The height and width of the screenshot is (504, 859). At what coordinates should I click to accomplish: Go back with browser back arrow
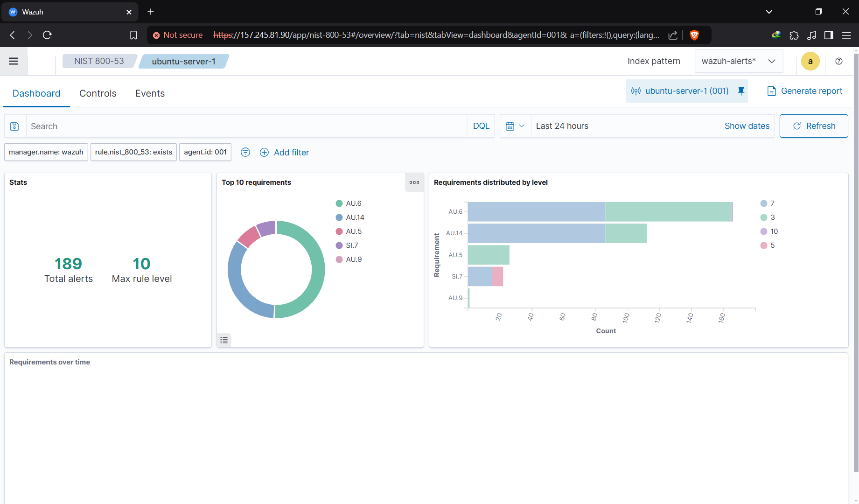point(13,35)
